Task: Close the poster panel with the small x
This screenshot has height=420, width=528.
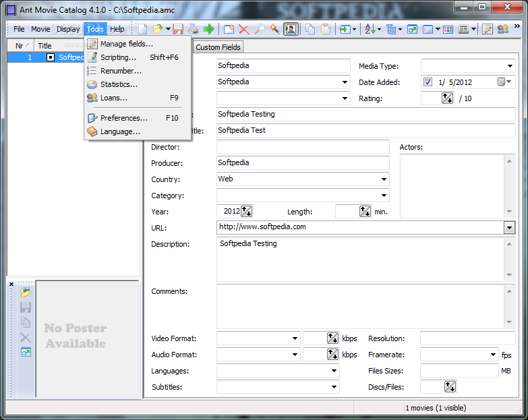Action: coord(11,284)
